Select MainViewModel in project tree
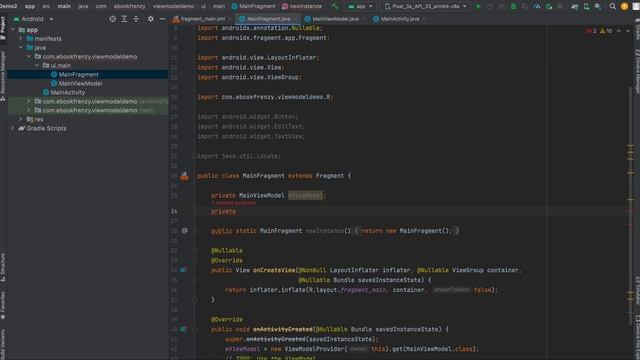The image size is (640, 360). pyautogui.click(x=80, y=83)
